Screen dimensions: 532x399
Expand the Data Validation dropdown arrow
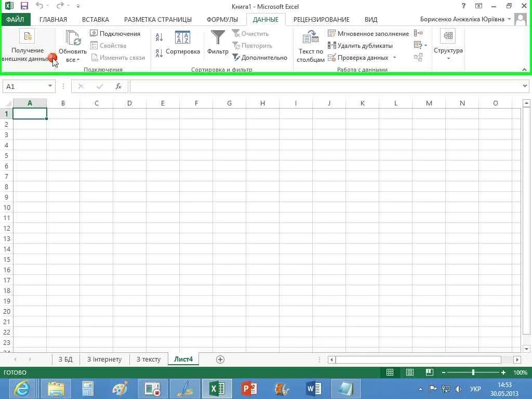tap(395, 58)
